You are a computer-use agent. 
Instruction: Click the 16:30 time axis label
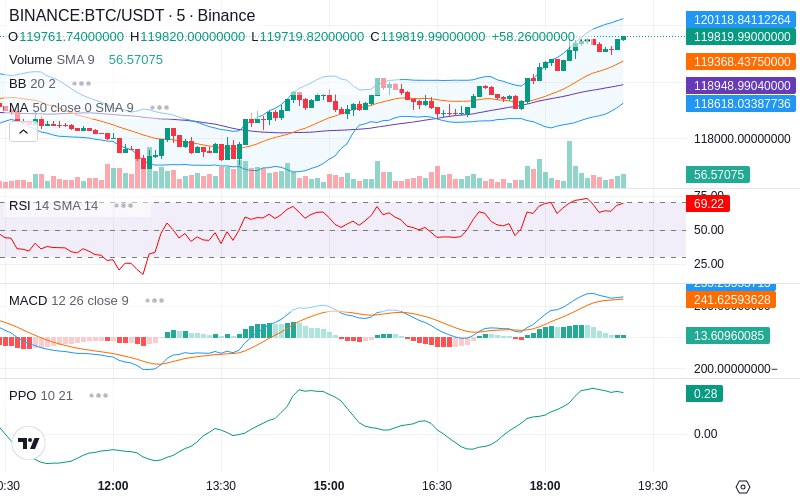(x=437, y=486)
